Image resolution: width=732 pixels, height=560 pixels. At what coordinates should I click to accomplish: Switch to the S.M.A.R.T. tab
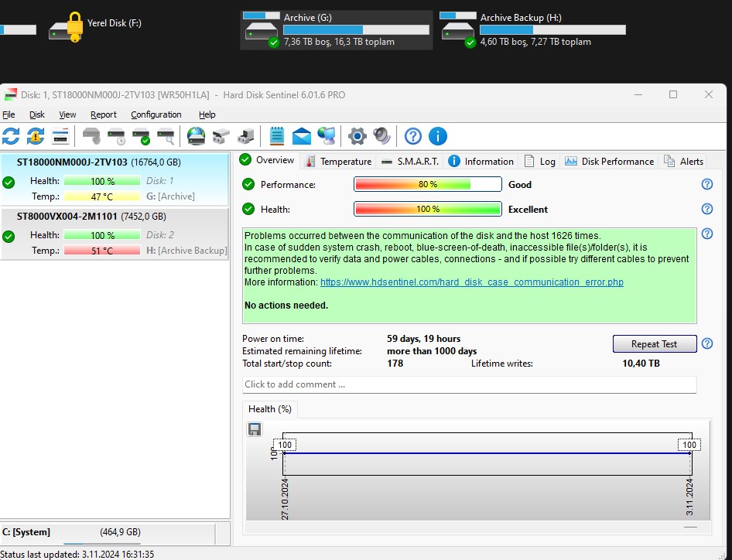[x=410, y=162]
